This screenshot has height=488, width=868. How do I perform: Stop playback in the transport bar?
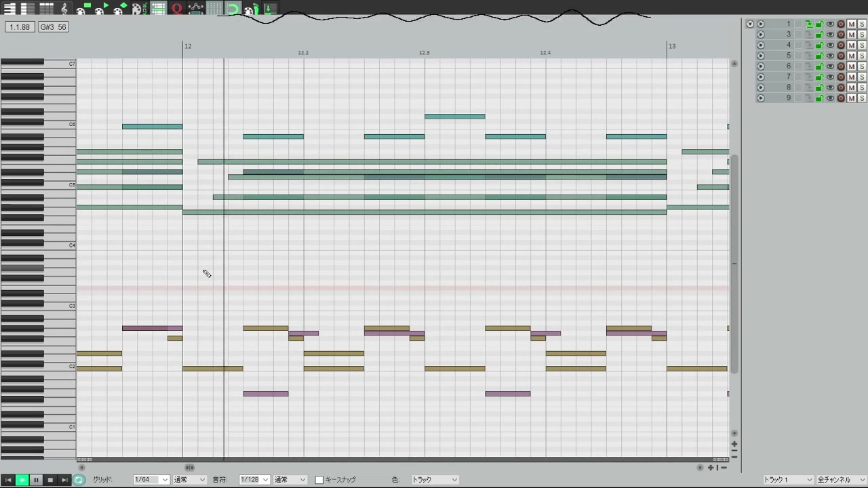click(50, 480)
